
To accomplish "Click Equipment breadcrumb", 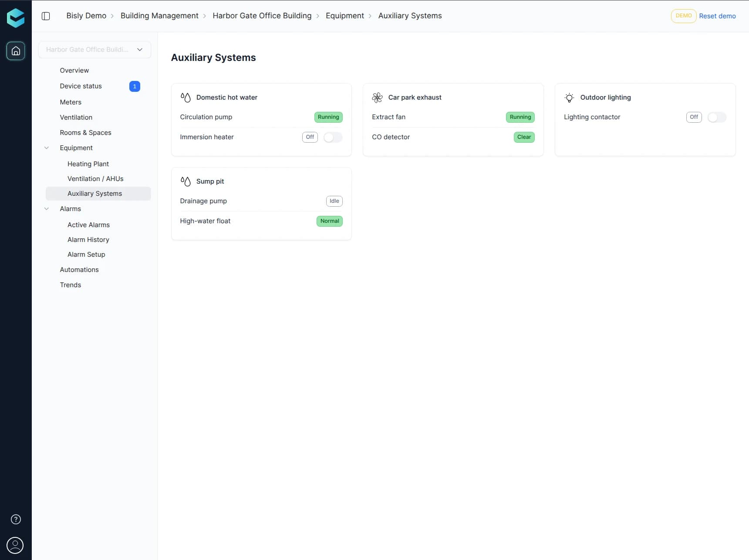I will coord(345,16).
